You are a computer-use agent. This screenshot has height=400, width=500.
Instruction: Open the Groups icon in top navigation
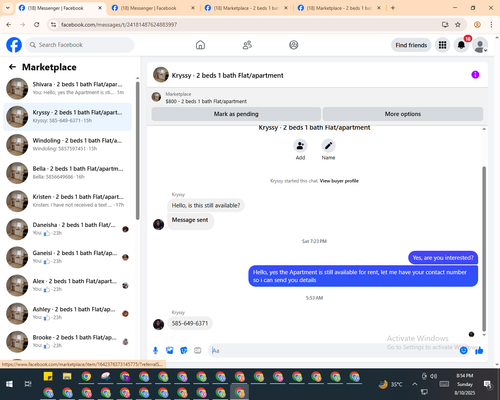click(294, 45)
